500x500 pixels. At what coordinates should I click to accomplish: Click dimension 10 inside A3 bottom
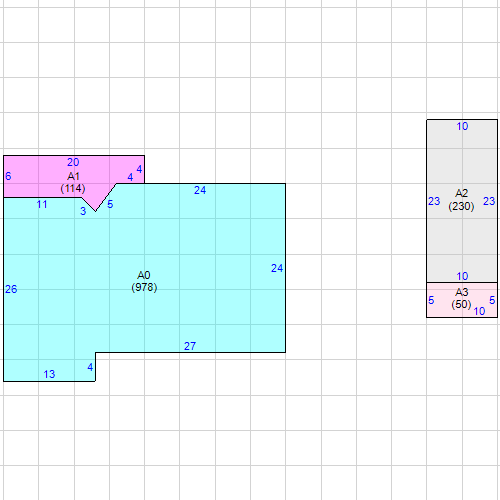click(479, 311)
